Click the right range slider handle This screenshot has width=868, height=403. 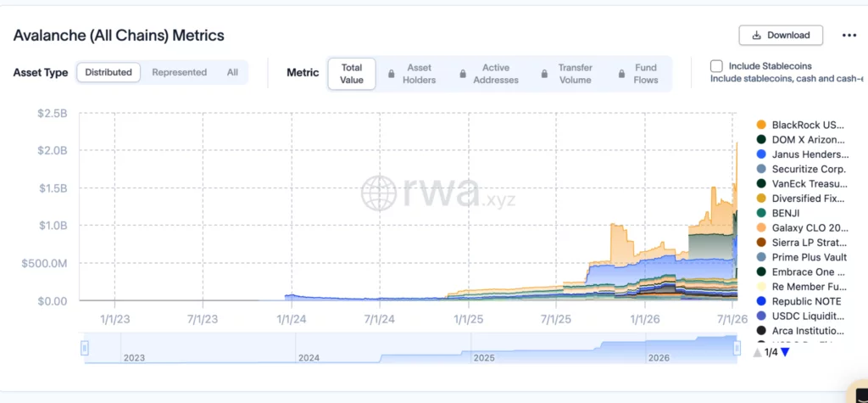point(737,348)
